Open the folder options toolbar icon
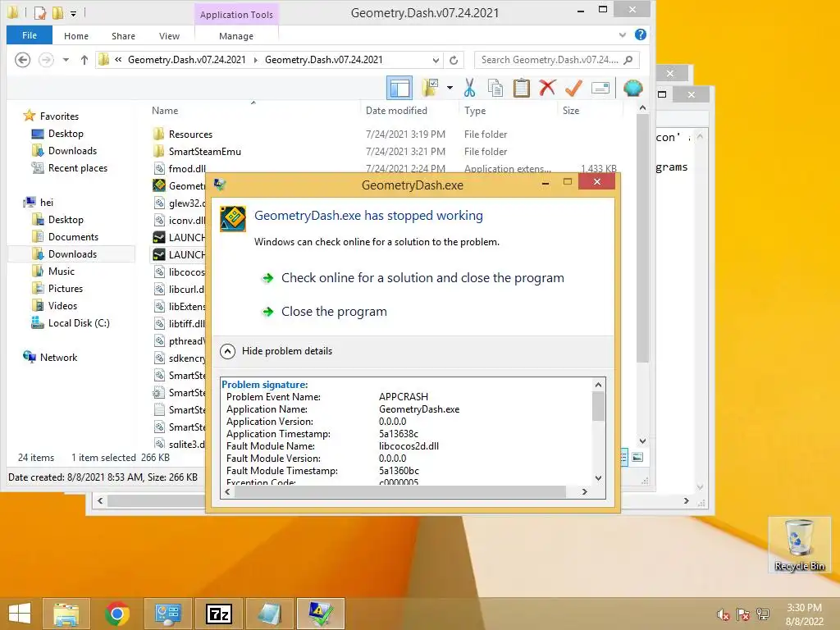840x630 pixels. point(430,88)
